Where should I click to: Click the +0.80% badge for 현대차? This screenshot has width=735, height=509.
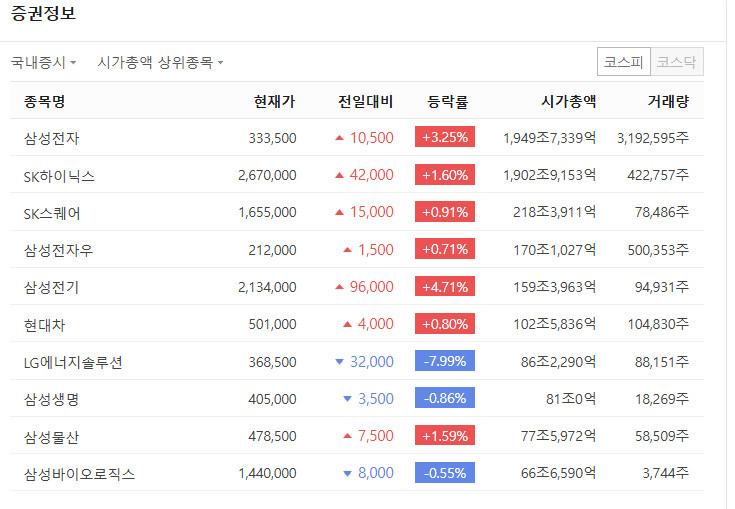click(x=445, y=323)
